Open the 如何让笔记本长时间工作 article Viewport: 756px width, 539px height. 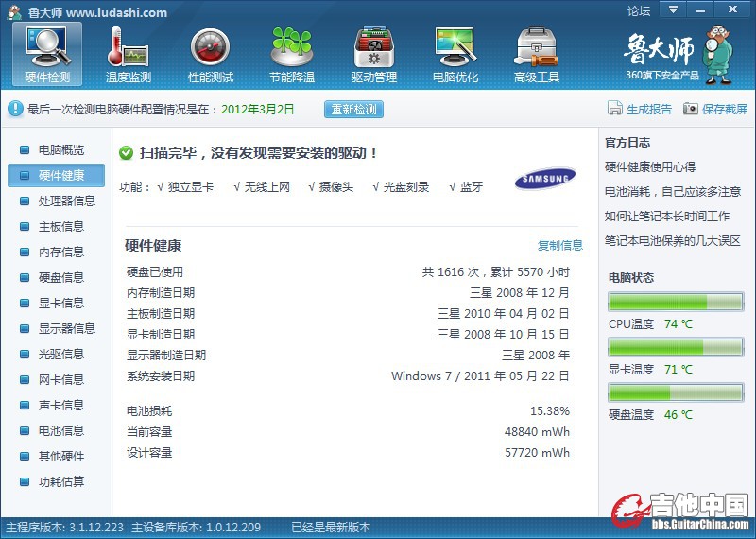667,217
